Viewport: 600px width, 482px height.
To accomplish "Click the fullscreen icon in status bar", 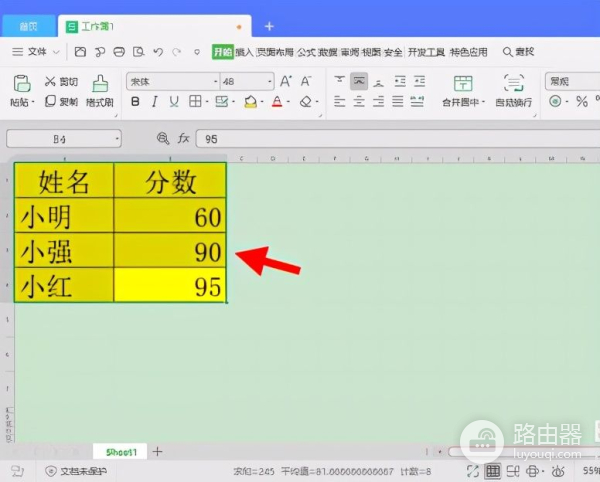I will coord(473,471).
